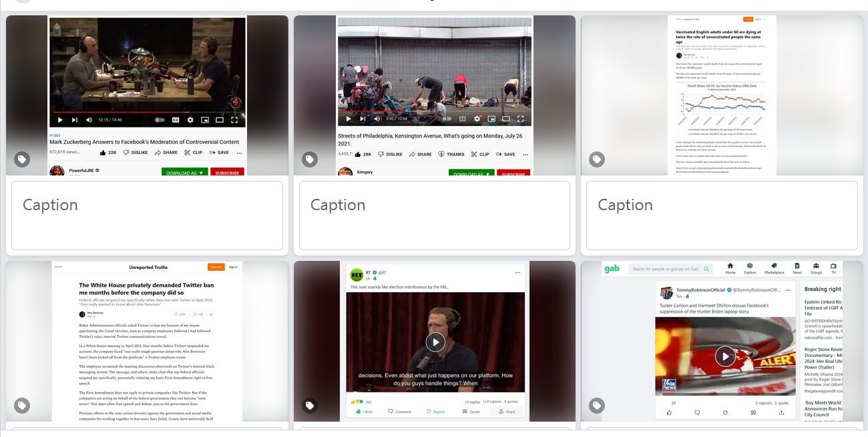Image resolution: width=868 pixels, height=437 pixels.
Task: Open the PowerfulJRE channel avatar
Action: (x=57, y=171)
